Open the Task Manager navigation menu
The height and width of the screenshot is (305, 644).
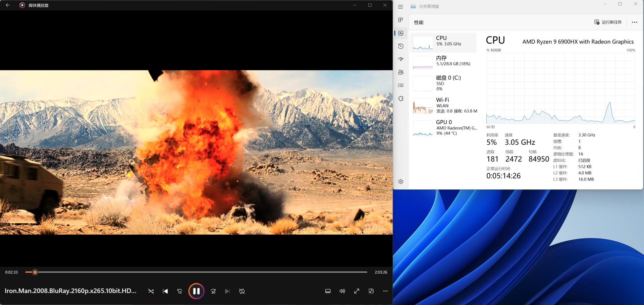click(400, 7)
